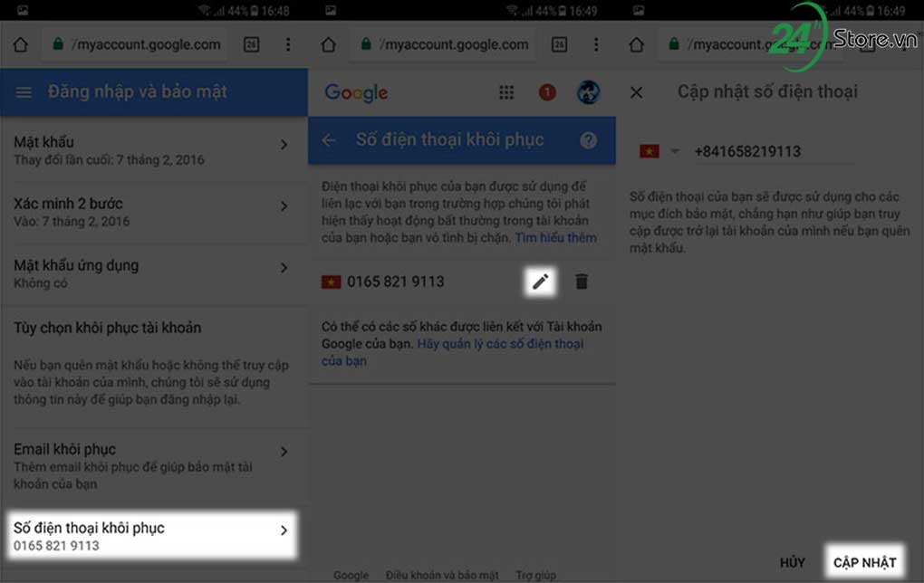Open Hãy quản lý các số điện thoại link

click(453, 352)
